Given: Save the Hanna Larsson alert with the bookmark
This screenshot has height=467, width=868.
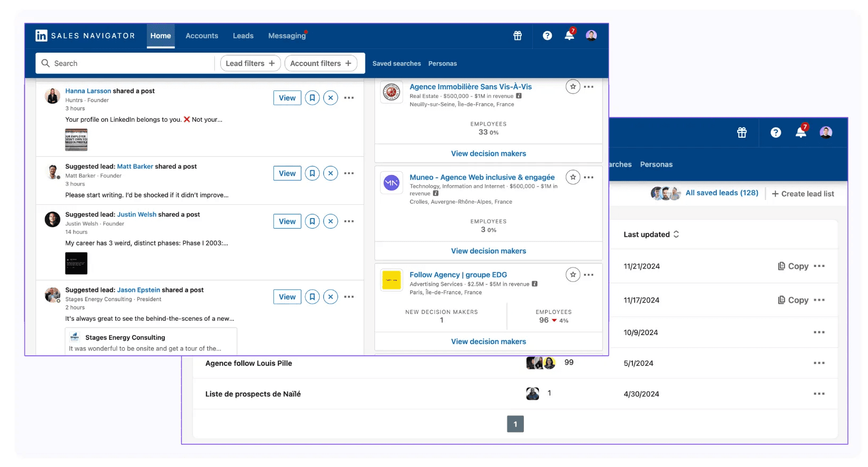Looking at the screenshot, I should [x=312, y=98].
